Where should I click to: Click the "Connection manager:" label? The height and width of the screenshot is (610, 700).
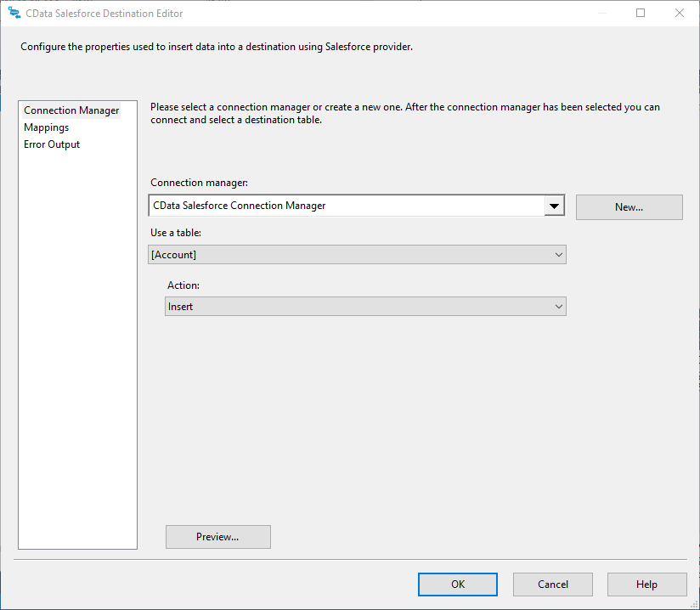(x=199, y=183)
